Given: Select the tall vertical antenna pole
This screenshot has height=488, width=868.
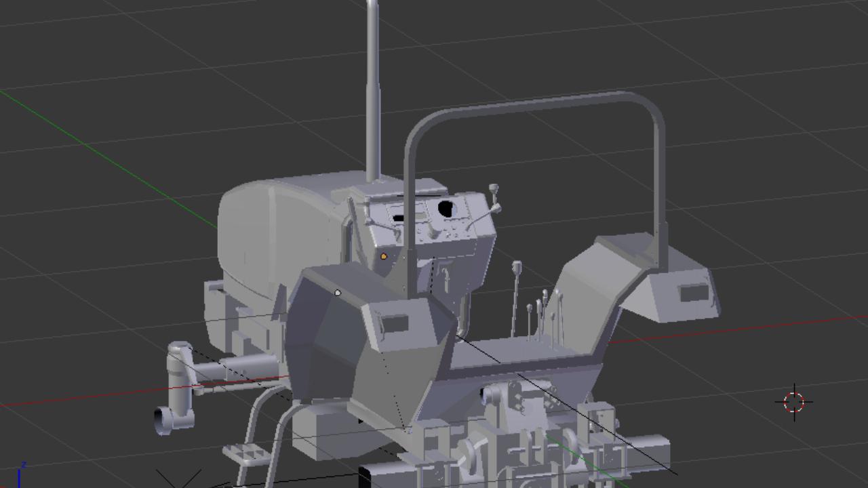Looking at the screenshot, I should (373, 91).
